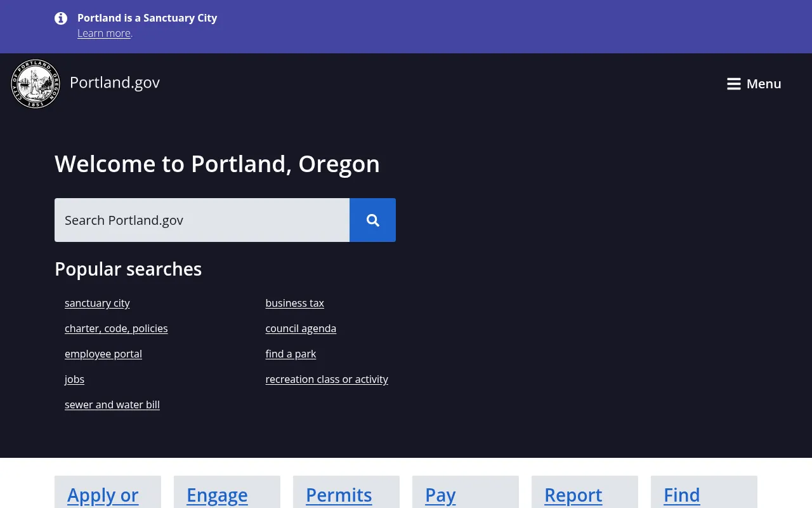Image resolution: width=812 pixels, height=508 pixels.
Task: Open the council agenda link
Action: pos(301,328)
